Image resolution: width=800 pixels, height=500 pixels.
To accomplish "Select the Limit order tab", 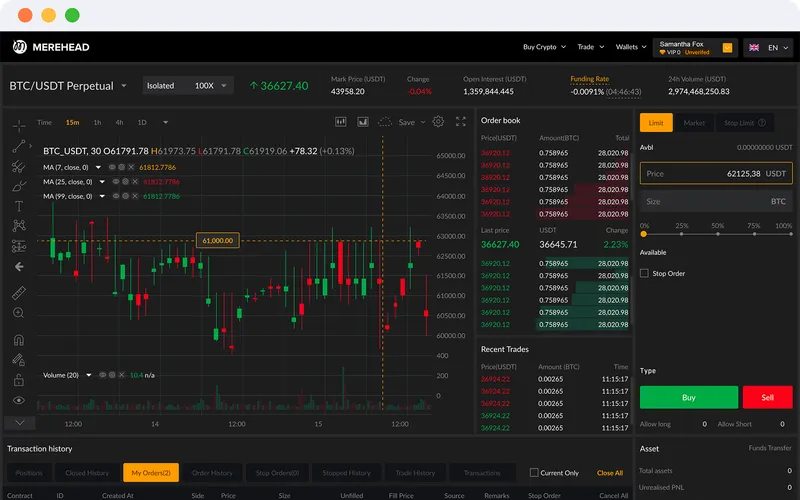I will coord(656,123).
